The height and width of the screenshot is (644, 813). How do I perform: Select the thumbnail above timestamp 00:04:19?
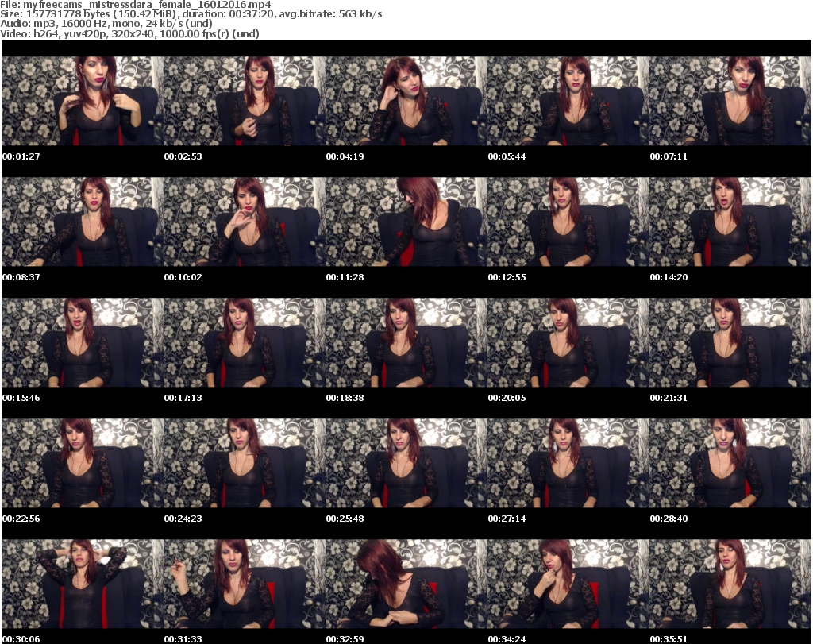tap(406, 101)
